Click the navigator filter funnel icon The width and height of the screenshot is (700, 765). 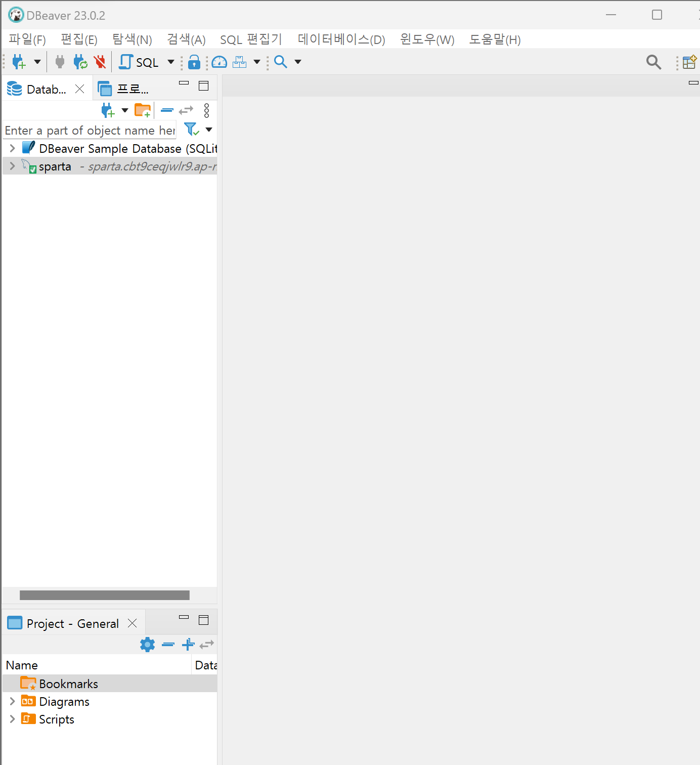click(x=192, y=130)
